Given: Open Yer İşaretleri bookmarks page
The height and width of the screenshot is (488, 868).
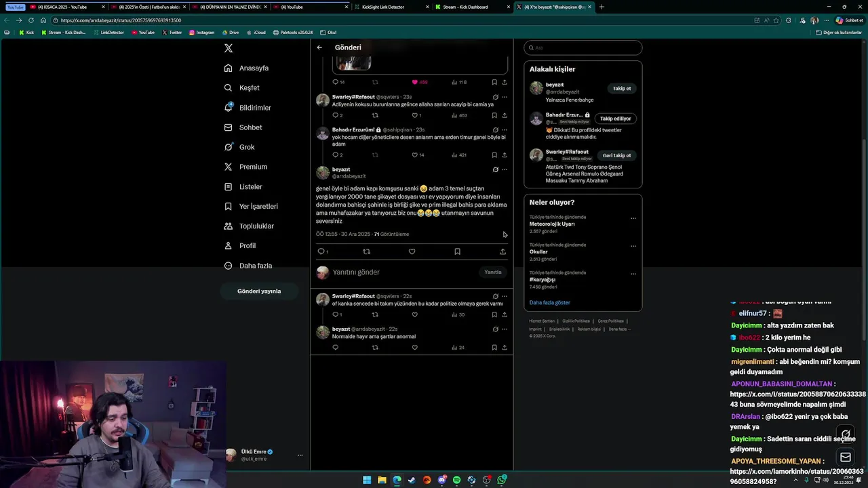Looking at the screenshot, I should 252,206.
